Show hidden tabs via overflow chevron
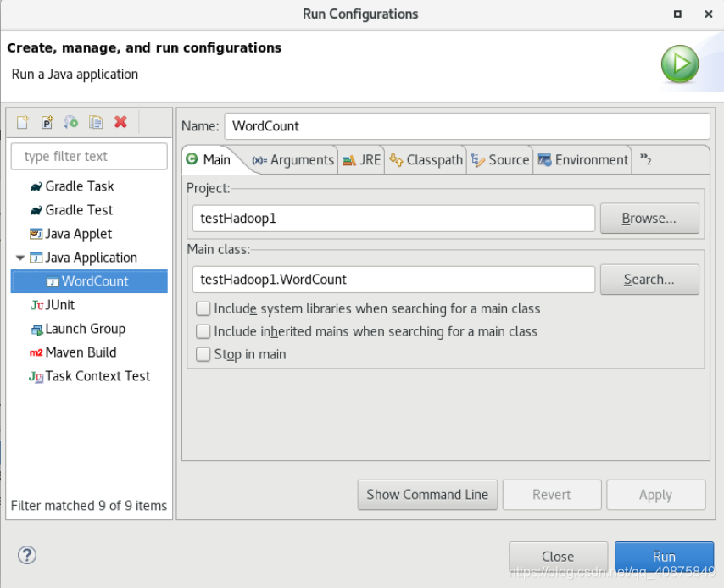Screen dimensions: 724x588 point(645,159)
